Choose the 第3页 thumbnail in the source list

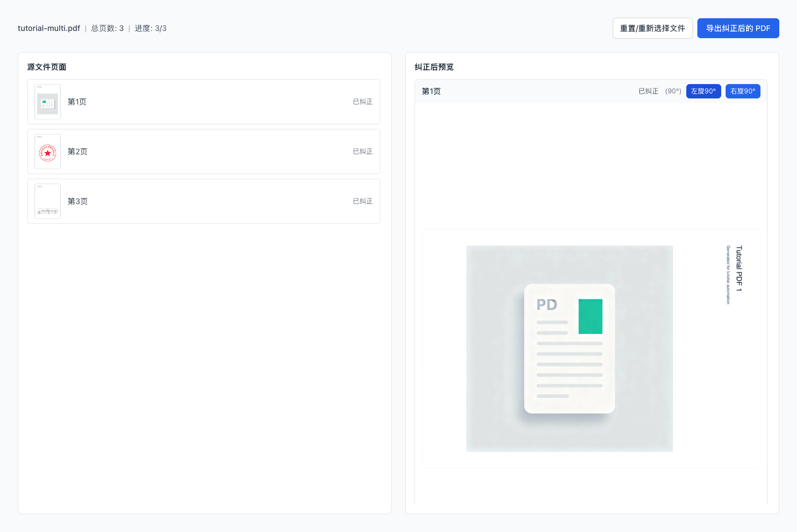[48, 201]
